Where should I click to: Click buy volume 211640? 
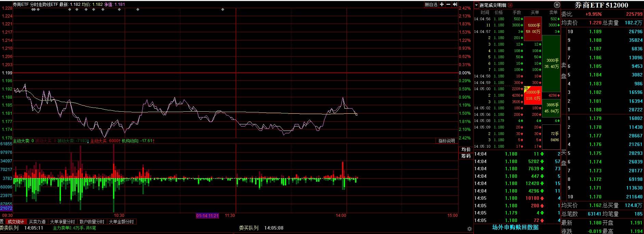pos(634,197)
